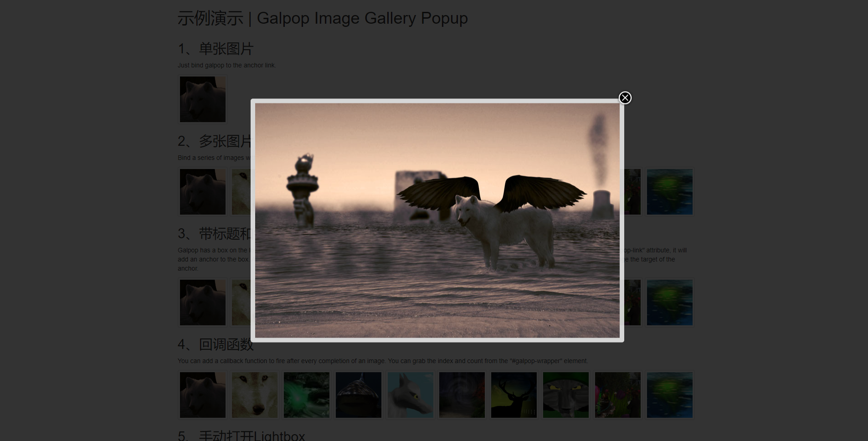868x441 pixels.
Task: Open the green-blue blur thumbnail in section 3
Action: [670, 303]
